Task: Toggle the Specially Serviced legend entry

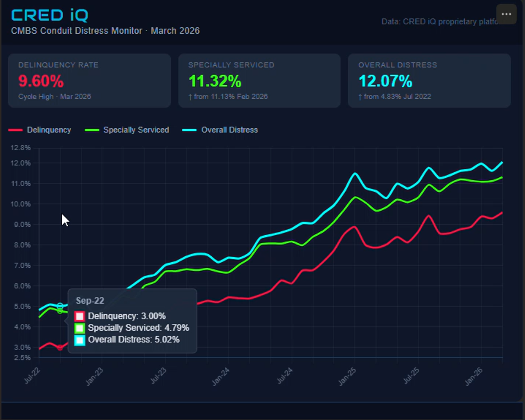Action: (x=127, y=130)
